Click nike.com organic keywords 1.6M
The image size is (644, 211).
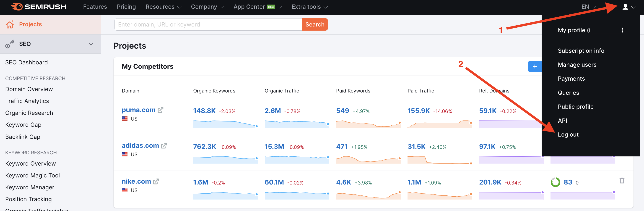[200, 182]
